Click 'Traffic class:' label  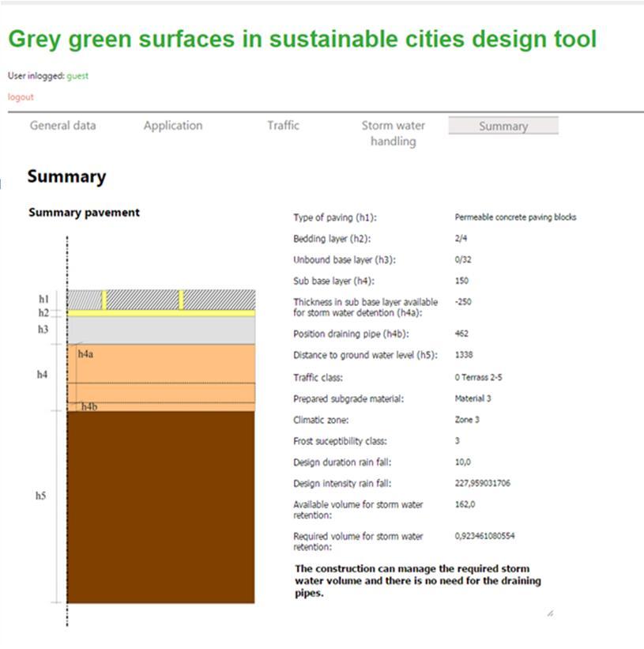pos(318,378)
